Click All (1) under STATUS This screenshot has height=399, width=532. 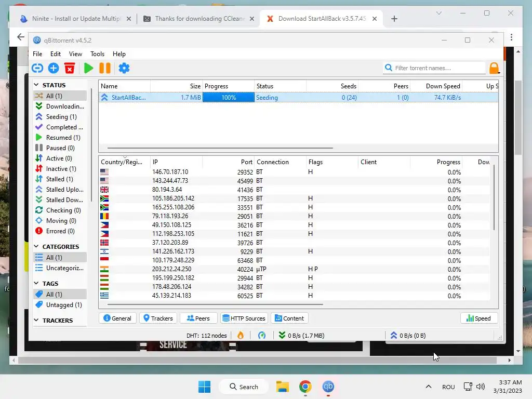60,96
